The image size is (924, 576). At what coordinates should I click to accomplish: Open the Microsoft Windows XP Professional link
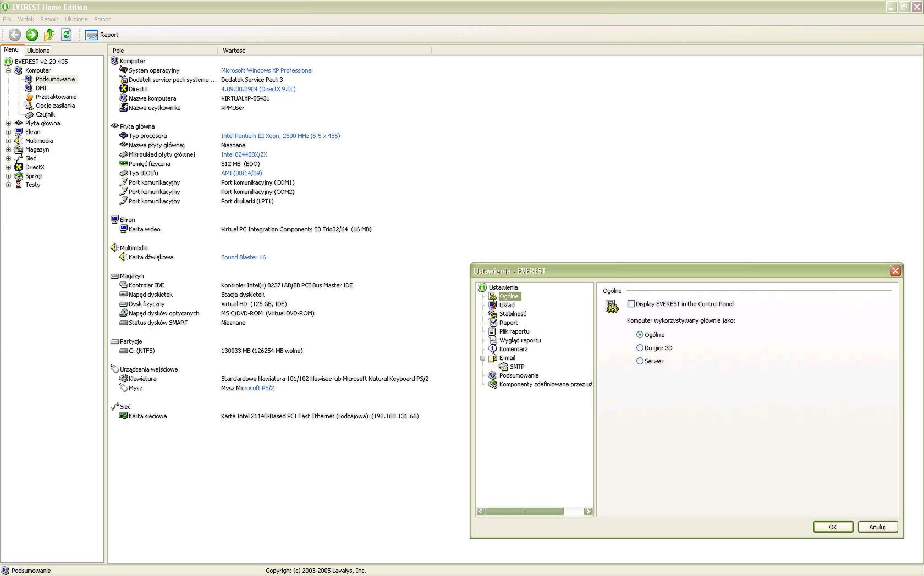pos(267,70)
